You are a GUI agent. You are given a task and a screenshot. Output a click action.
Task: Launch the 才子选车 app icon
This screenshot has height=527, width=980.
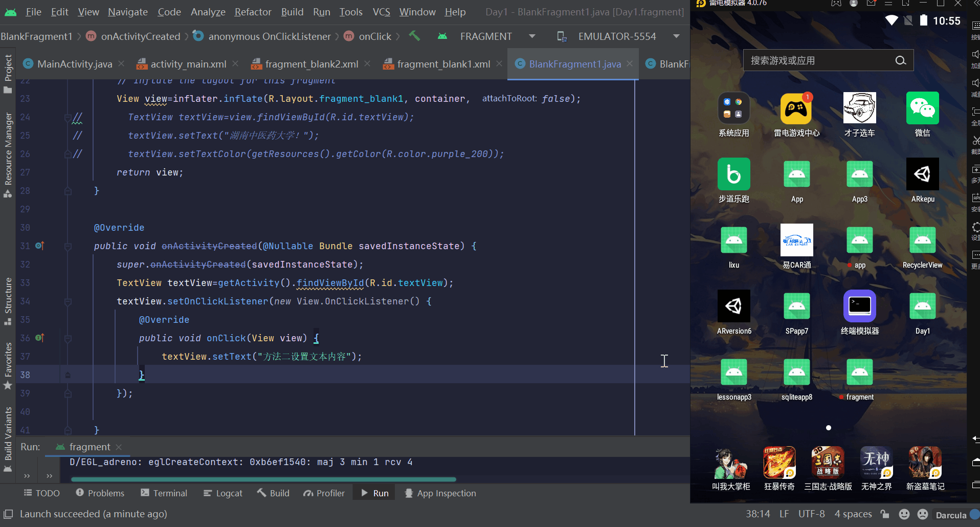click(859, 108)
